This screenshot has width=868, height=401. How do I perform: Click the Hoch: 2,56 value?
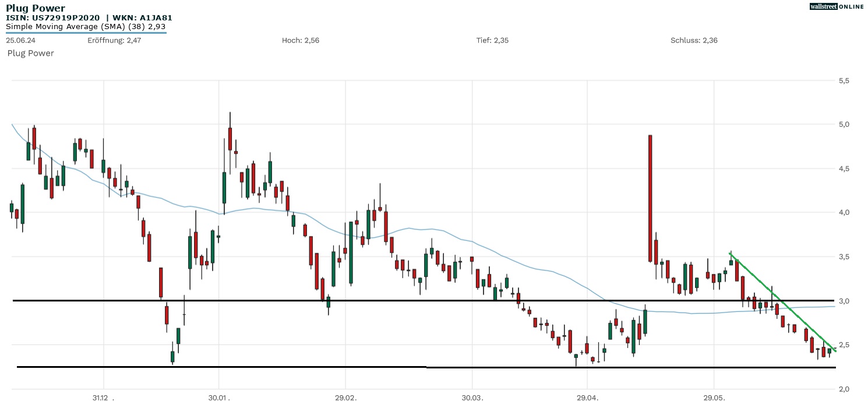click(300, 41)
